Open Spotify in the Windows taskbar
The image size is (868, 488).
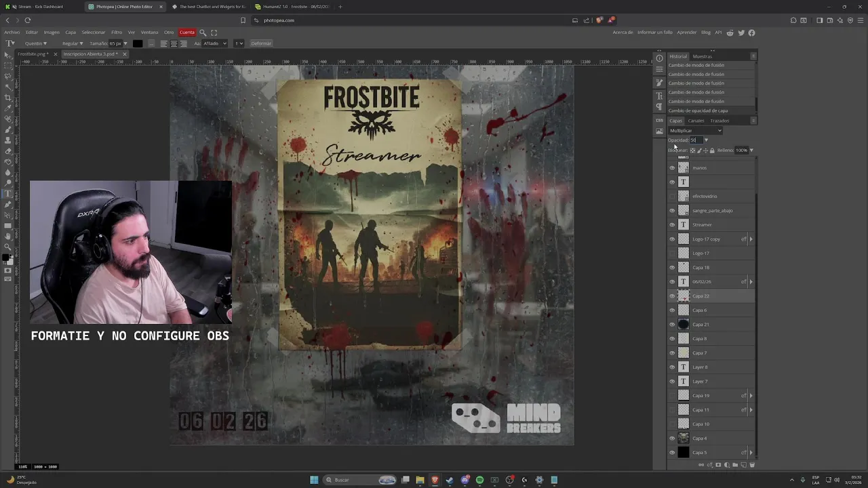point(479,480)
